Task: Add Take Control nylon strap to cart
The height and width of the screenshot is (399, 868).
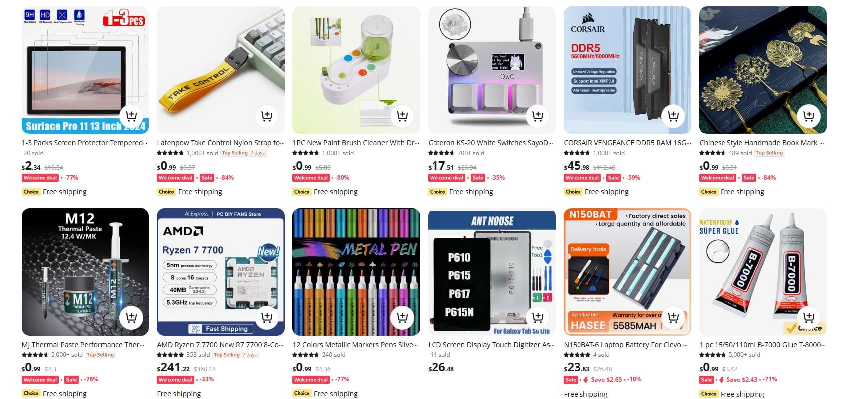Action: pyautogui.click(x=267, y=116)
